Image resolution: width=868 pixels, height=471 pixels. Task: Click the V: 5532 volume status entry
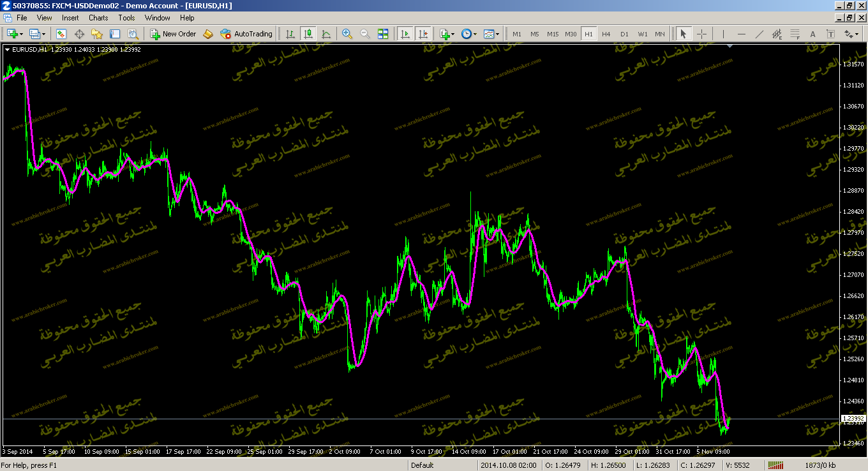pos(737,465)
